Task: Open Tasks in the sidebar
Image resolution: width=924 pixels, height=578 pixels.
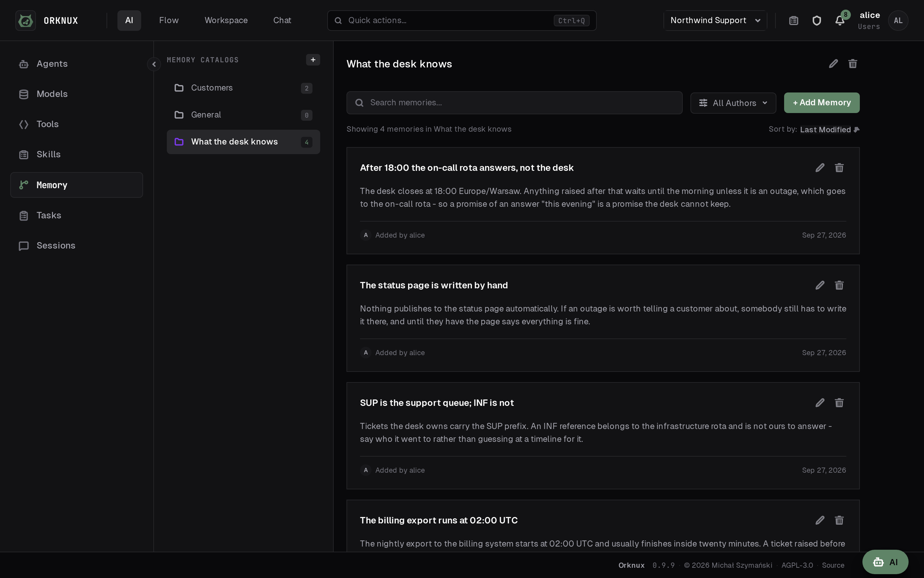Action: (76, 215)
